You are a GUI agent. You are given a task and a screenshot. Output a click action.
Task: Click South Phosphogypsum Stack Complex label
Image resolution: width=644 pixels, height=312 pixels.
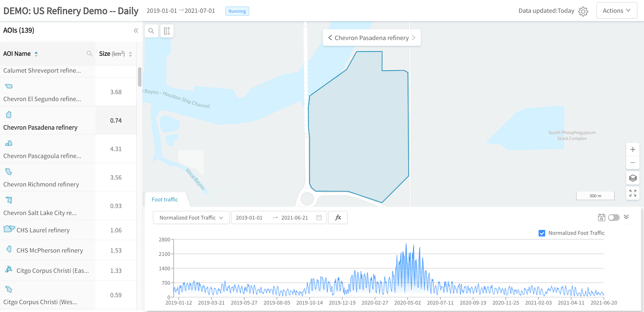coord(572,135)
